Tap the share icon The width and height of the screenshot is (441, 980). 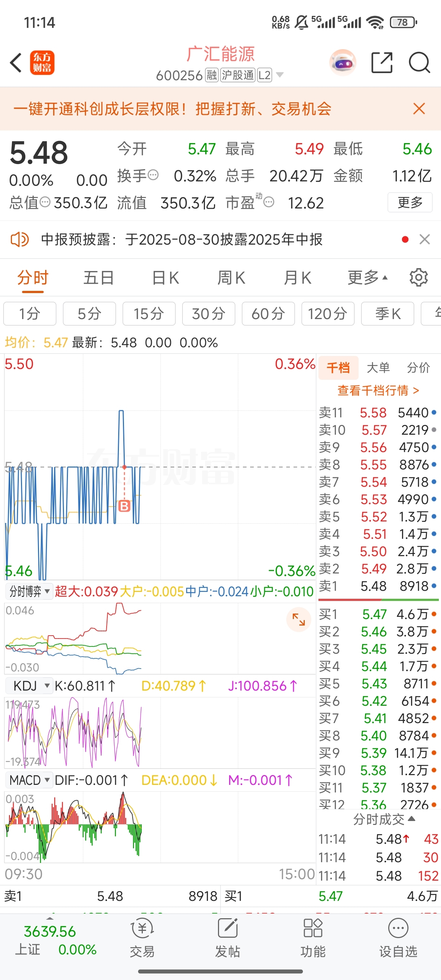[x=382, y=63]
